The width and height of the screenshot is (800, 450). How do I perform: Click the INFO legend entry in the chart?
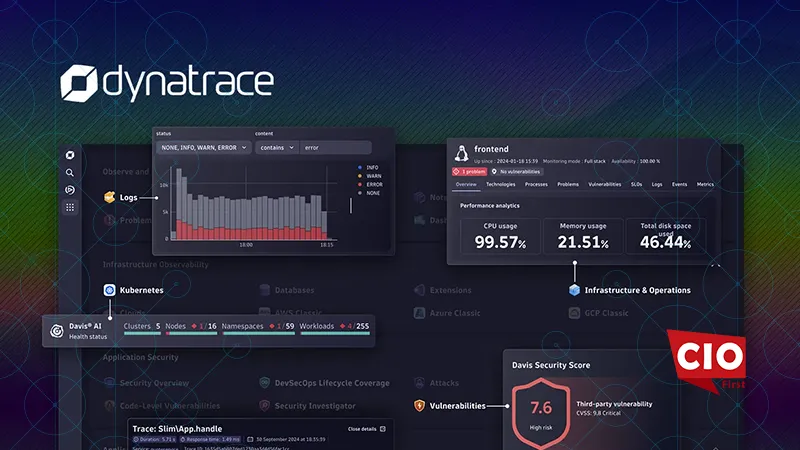[368, 167]
